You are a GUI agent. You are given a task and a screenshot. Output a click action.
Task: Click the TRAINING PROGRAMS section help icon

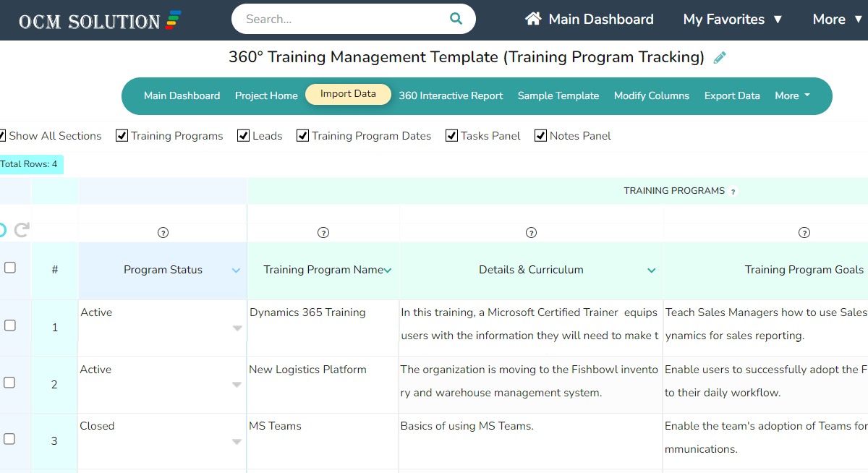point(733,191)
